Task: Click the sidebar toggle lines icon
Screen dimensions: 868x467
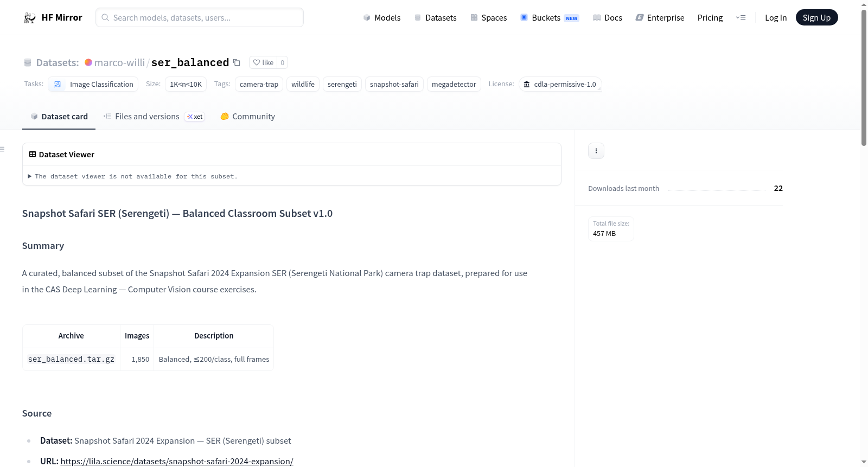Action: click(x=2, y=149)
